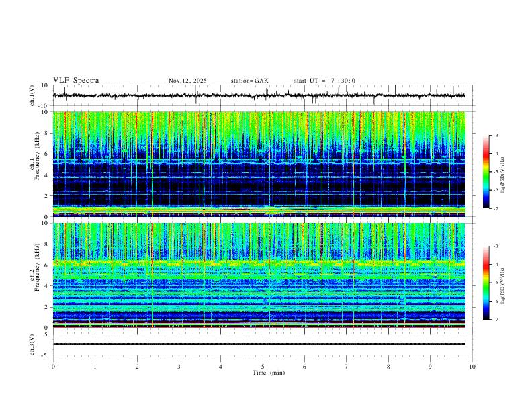Click time axis tick label "1"
The image size is (532, 411).
click(x=95, y=367)
